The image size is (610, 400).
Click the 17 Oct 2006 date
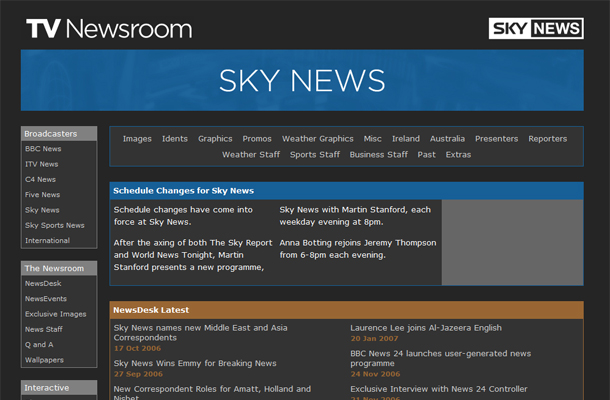click(137, 348)
